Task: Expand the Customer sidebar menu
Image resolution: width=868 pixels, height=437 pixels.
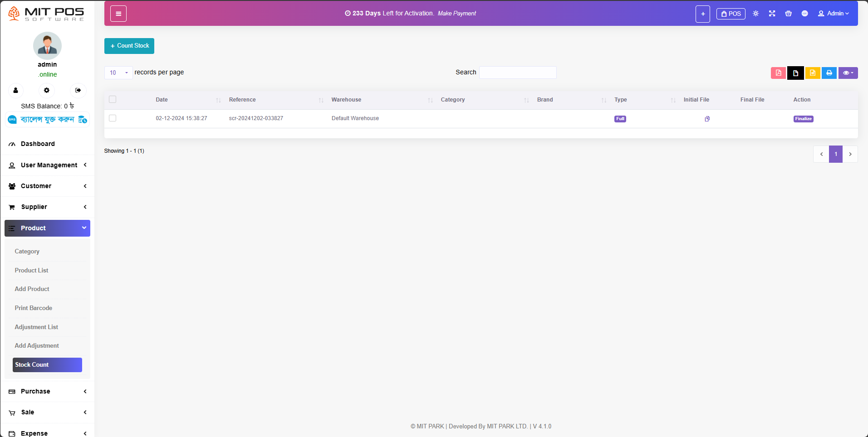Action: [x=47, y=186]
